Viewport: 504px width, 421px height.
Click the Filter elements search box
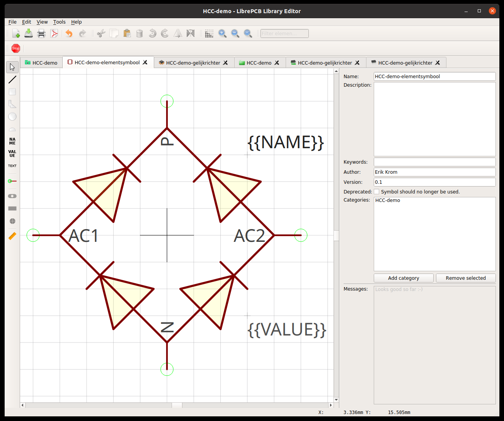pos(284,34)
